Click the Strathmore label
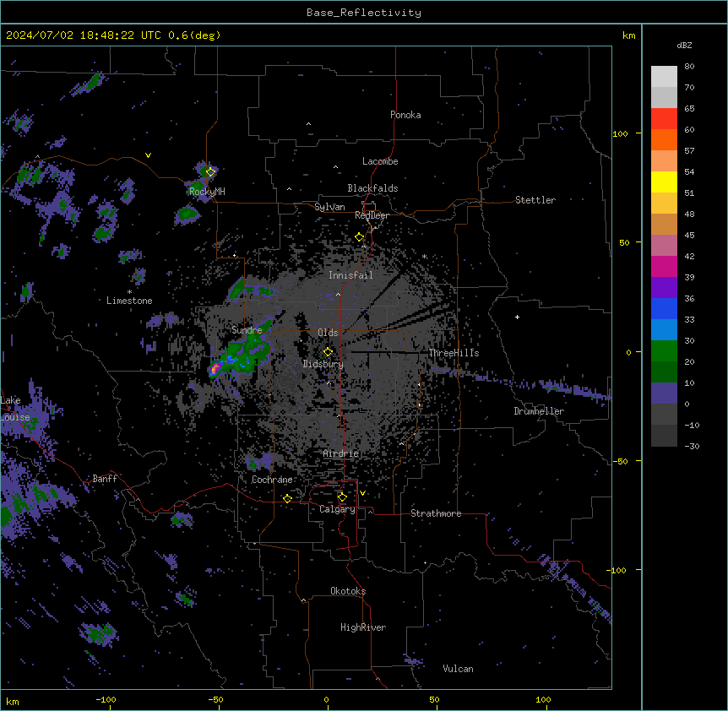 click(436, 513)
